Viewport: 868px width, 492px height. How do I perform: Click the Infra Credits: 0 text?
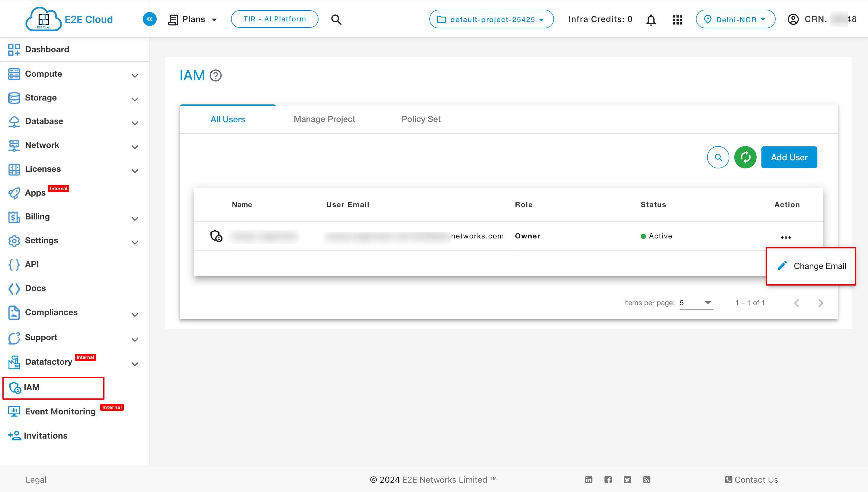click(600, 19)
